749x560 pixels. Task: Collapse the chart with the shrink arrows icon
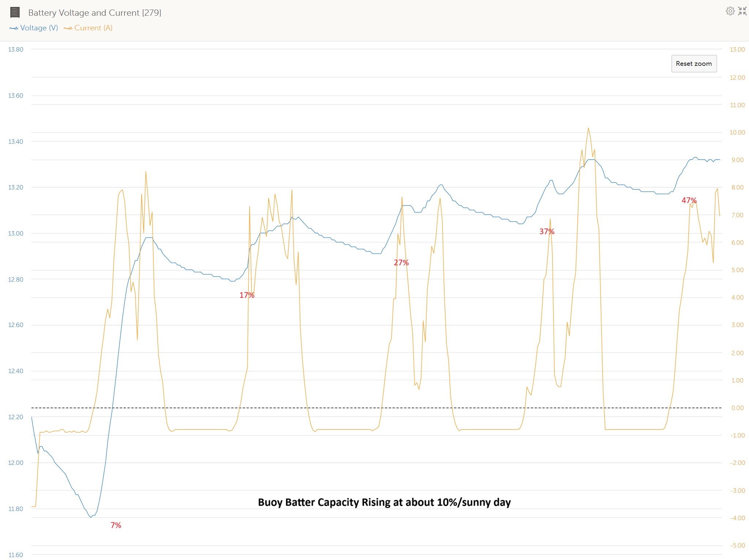[742, 11]
